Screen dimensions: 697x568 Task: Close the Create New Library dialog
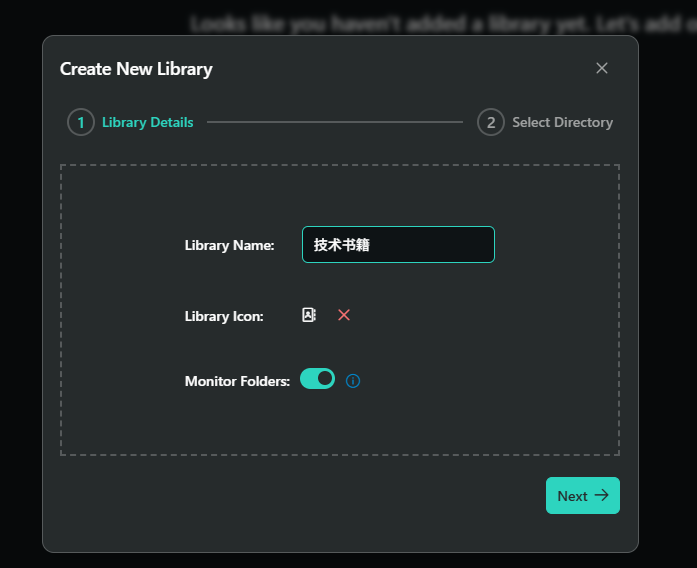point(601,68)
